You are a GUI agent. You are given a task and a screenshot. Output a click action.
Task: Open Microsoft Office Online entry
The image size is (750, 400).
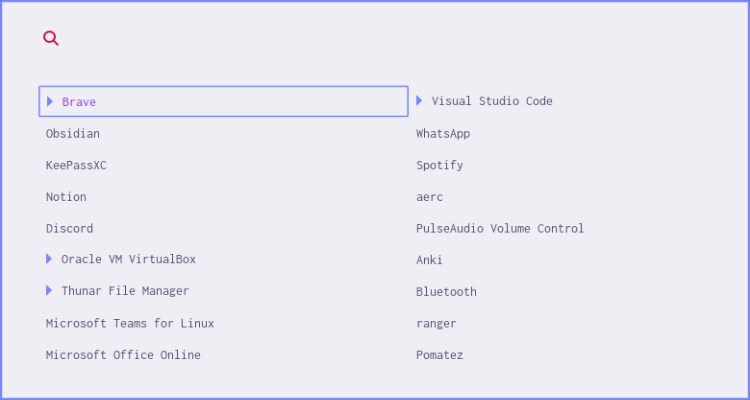(x=123, y=355)
